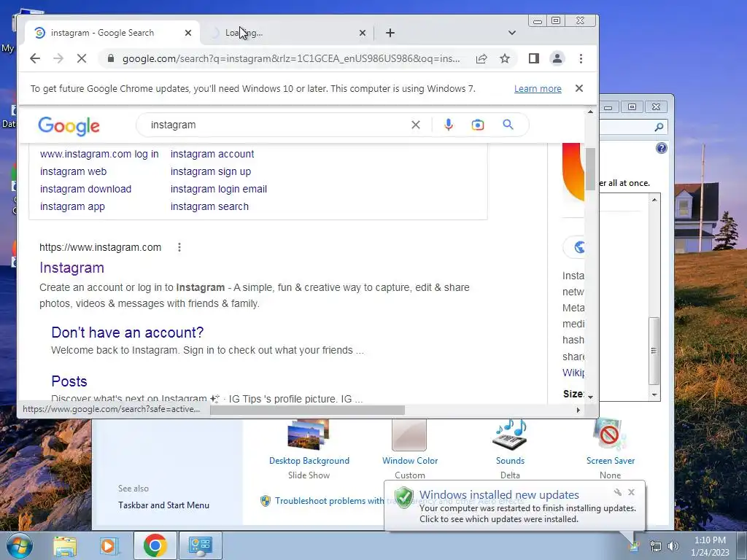This screenshot has width=747, height=560.
Task: Open the tab search chevron
Action: pos(511,33)
